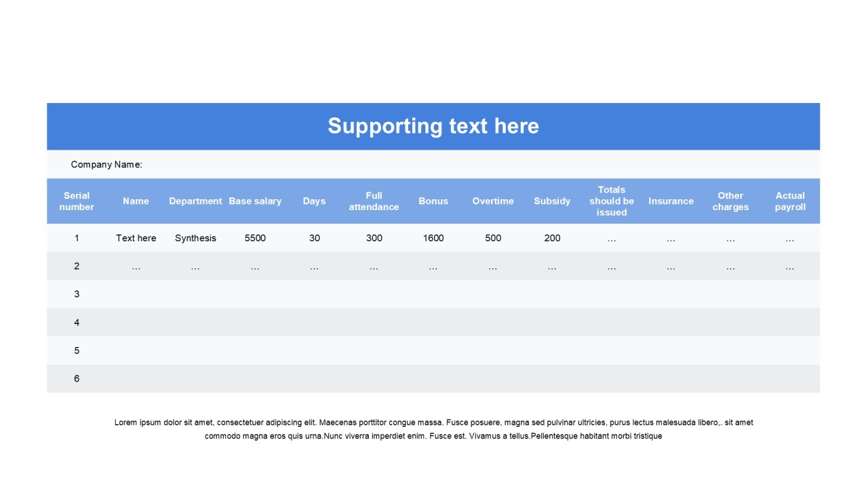The width and height of the screenshot is (868, 488).
Task: Select the "Full attendance" header cell
Action: (x=374, y=201)
